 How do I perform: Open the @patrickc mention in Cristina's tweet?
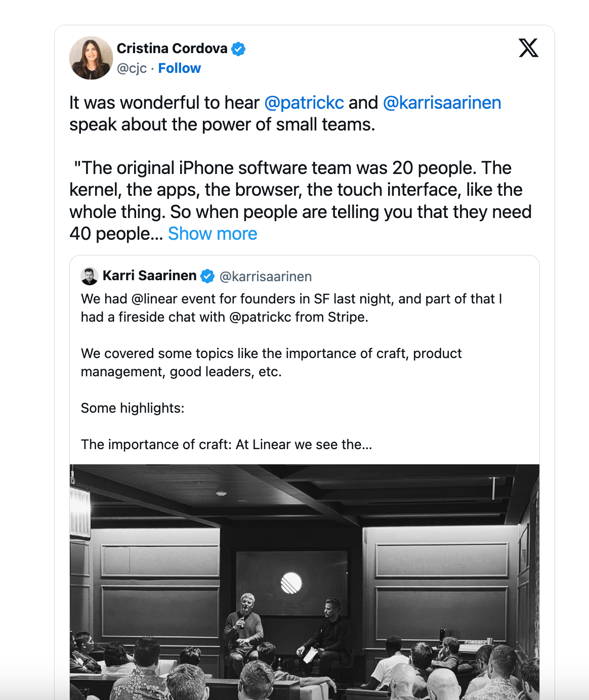coord(304,103)
